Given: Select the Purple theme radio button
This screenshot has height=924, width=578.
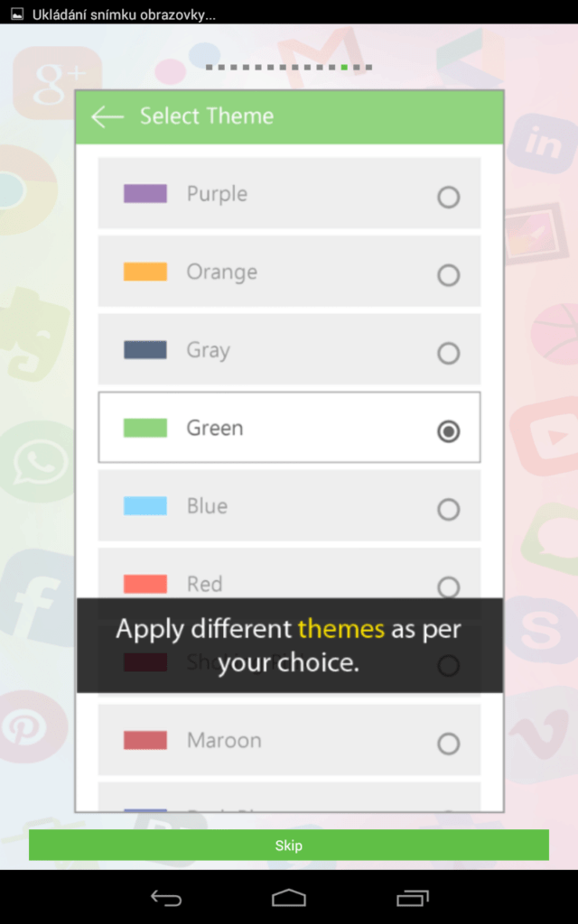Looking at the screenshot, I should coord(448,197).
